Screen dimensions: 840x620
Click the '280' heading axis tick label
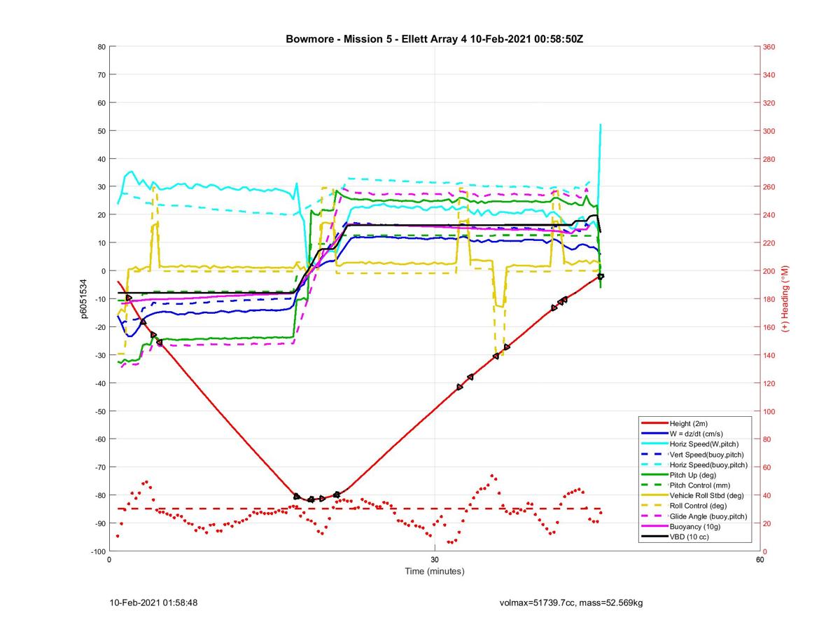[769, 159]
